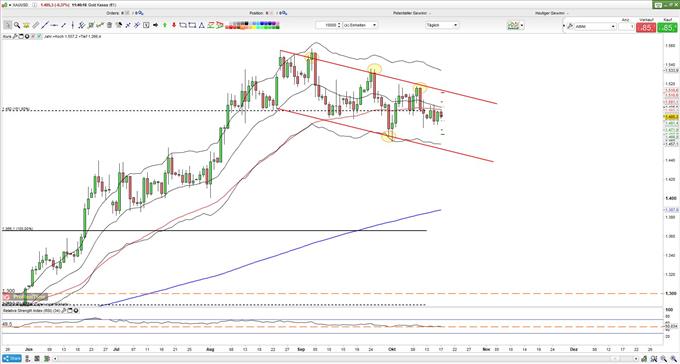The image size is (680, 364).
Task: Expand the chart style dropdown arrow
Action: 522,25
